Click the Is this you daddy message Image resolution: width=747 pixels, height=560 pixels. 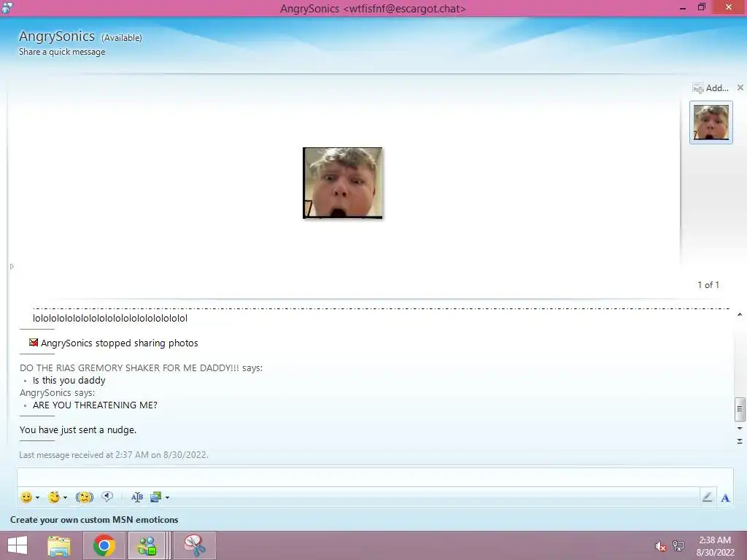pyautogui.click(x=69, y=381)
